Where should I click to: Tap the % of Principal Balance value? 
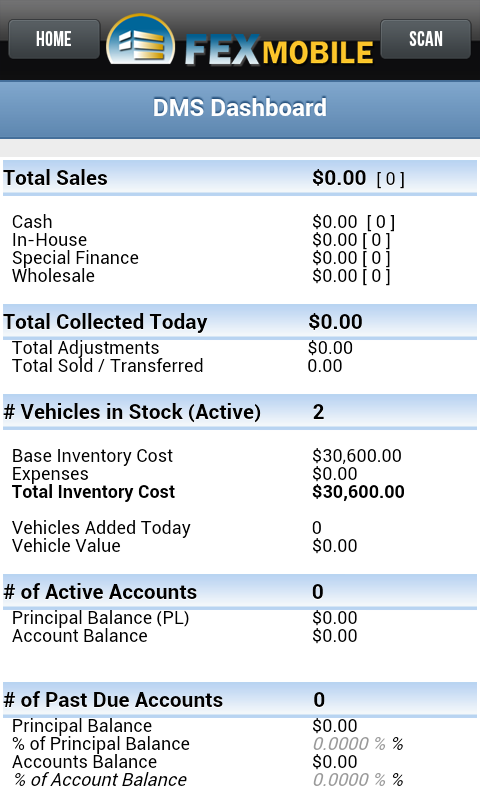(357, 744)
